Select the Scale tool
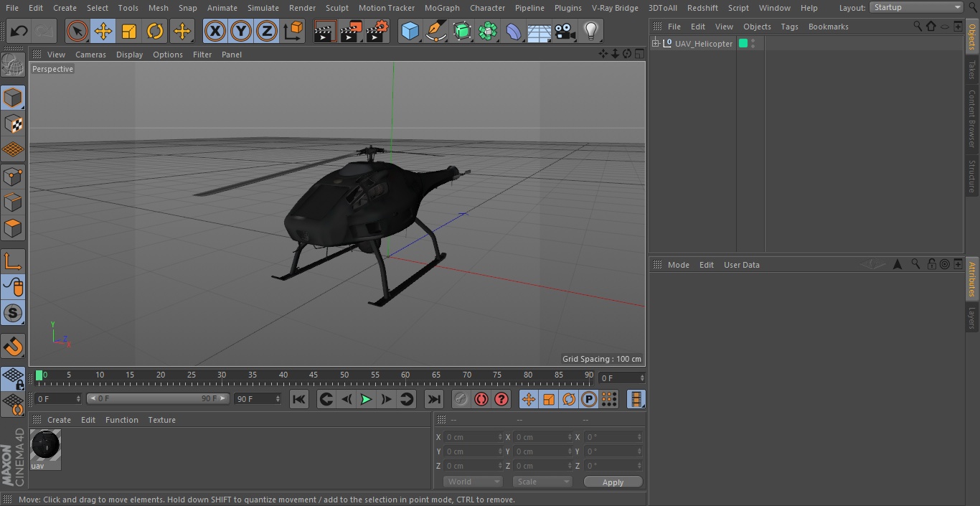Screen dimensions: 980x506 (129, 31)
